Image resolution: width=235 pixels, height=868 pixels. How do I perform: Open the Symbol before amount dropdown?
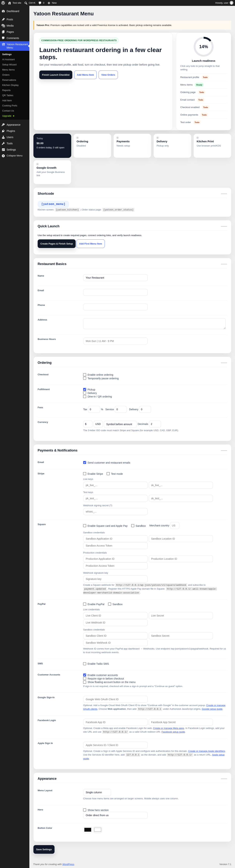(x=120, y=424)
